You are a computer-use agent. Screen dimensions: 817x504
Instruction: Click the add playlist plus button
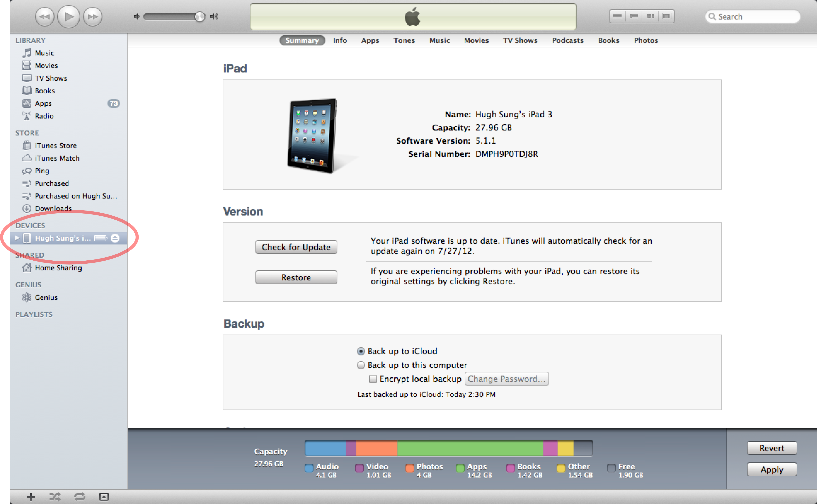pyautogui.click(x=31, y=497)
